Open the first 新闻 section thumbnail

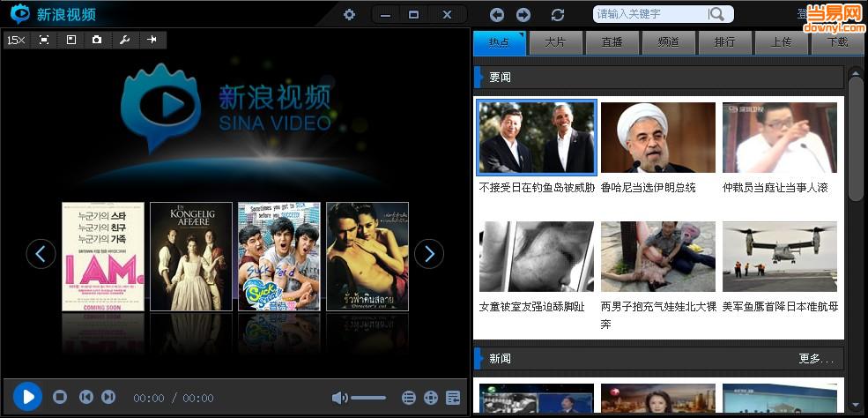point(537,399)
